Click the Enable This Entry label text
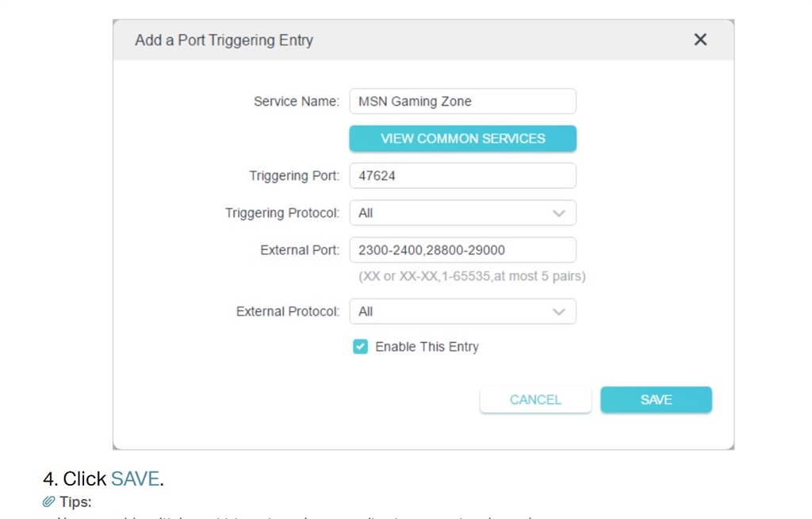Screen dimensions: 812x519 pos(427,347)
